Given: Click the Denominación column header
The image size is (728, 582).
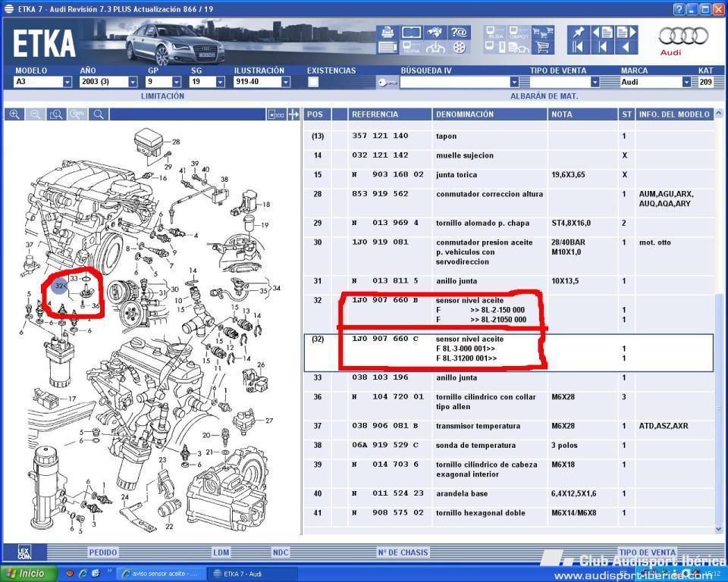Looking at the screenshot, I should point(489,114).
